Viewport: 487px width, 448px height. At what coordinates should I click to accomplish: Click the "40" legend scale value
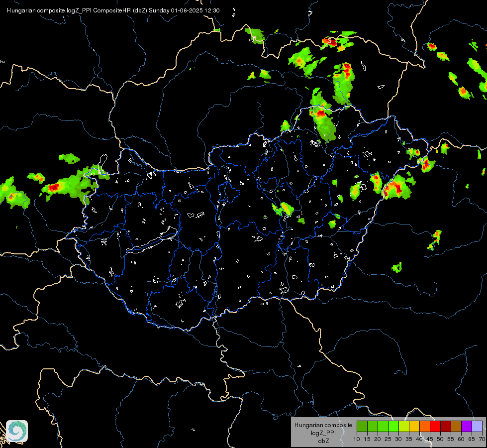coord(419,440)
